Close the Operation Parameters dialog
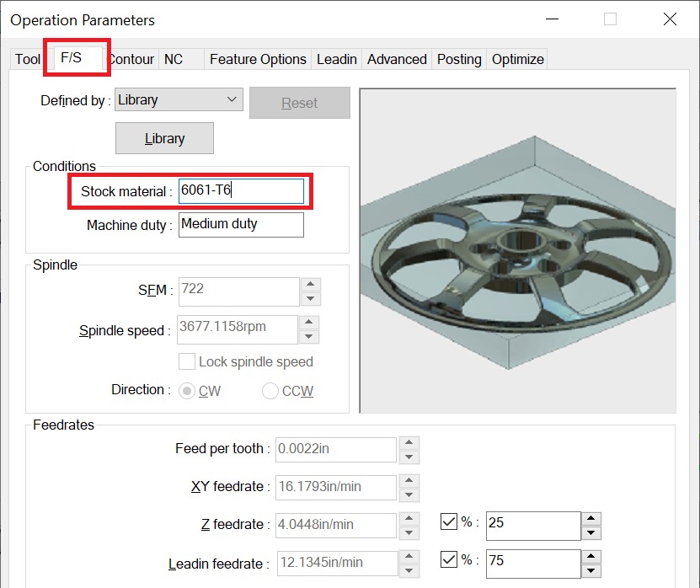 point(670,19)
